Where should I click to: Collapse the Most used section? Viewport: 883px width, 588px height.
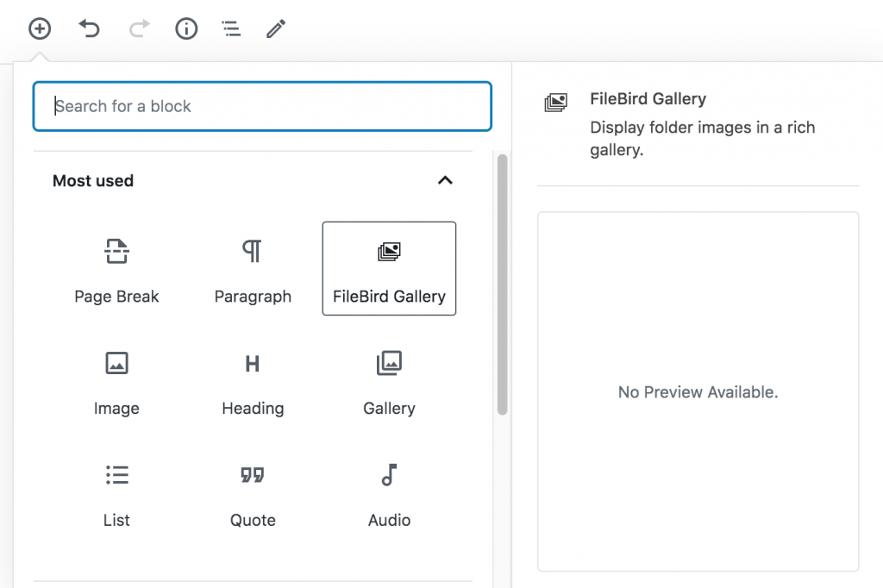[445, 180]
